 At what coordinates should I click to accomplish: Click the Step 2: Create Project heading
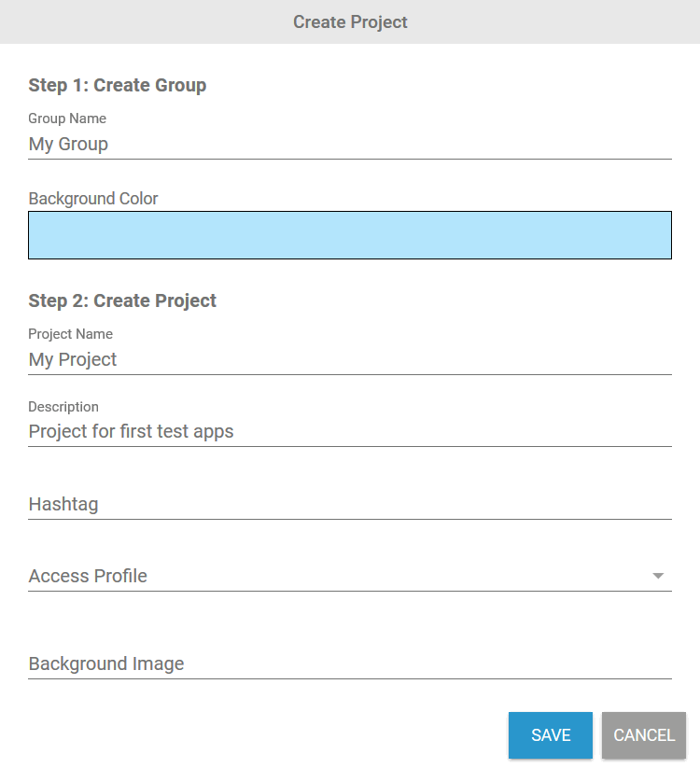click(122, 300)
